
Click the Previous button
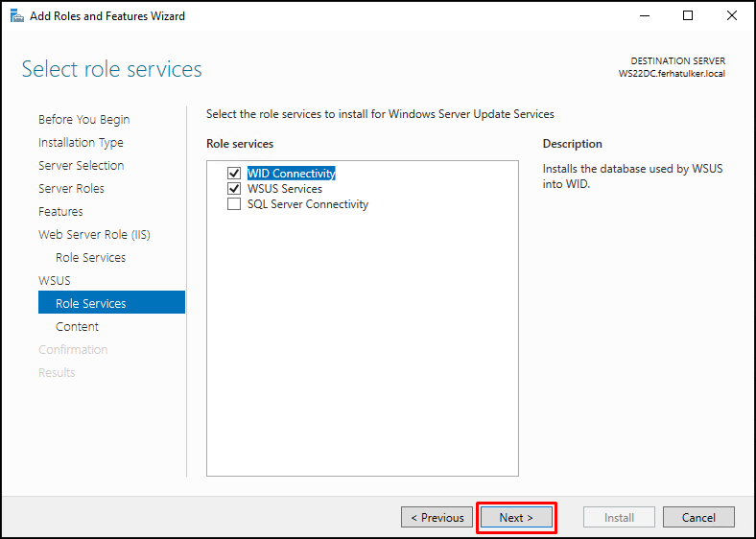437,517
